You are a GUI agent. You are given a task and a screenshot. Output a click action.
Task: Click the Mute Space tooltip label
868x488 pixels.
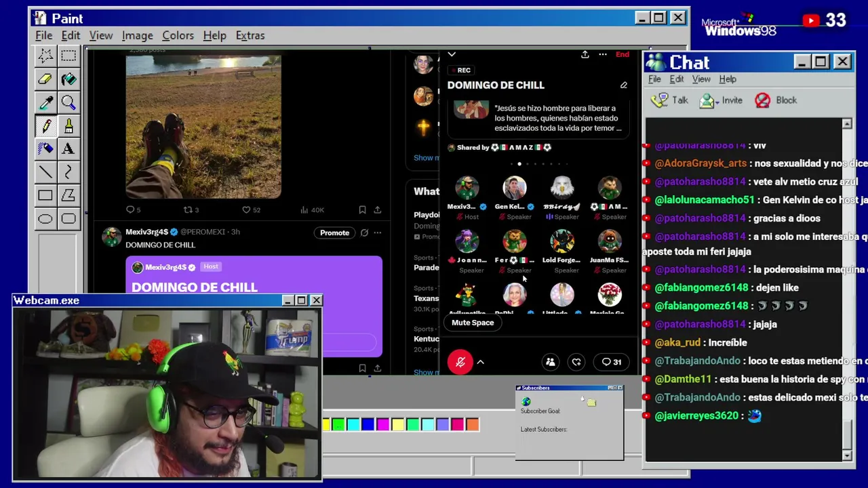[473, 323]
